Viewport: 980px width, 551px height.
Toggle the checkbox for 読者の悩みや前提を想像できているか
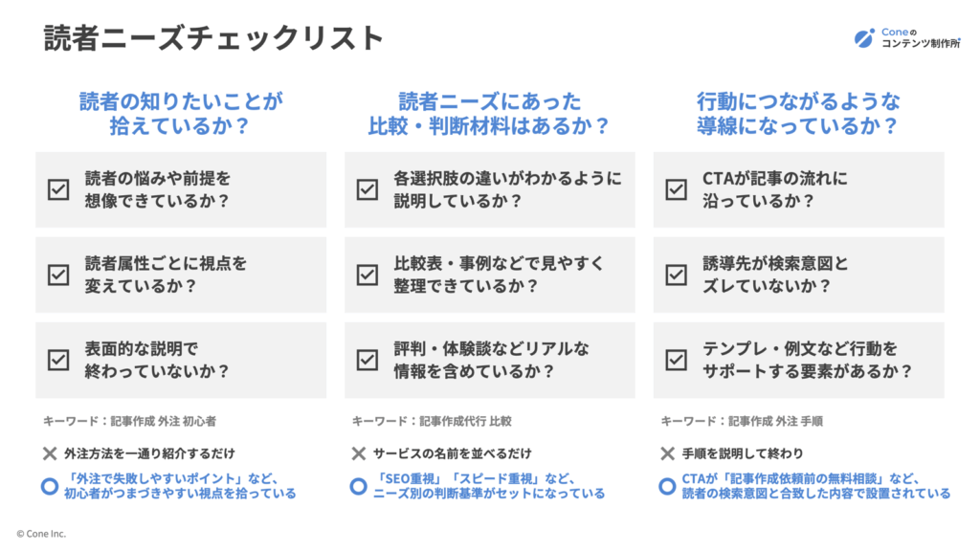[58, 189]
